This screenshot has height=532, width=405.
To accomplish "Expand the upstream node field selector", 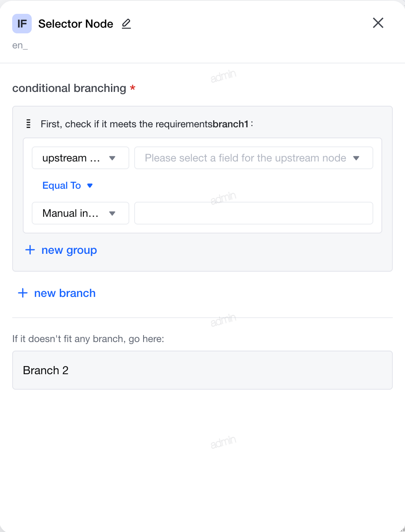I will pyautogui.click(x=254, y=158).
